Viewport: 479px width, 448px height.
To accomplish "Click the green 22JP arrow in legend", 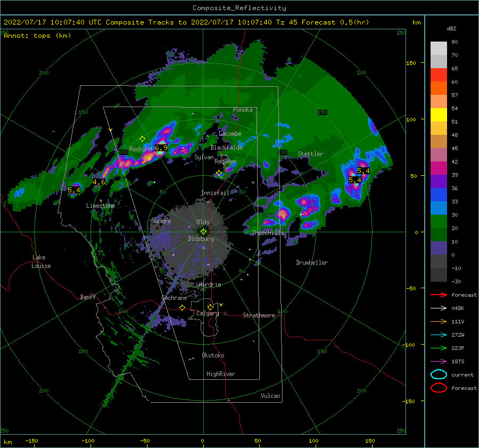I will coord(439,348).
